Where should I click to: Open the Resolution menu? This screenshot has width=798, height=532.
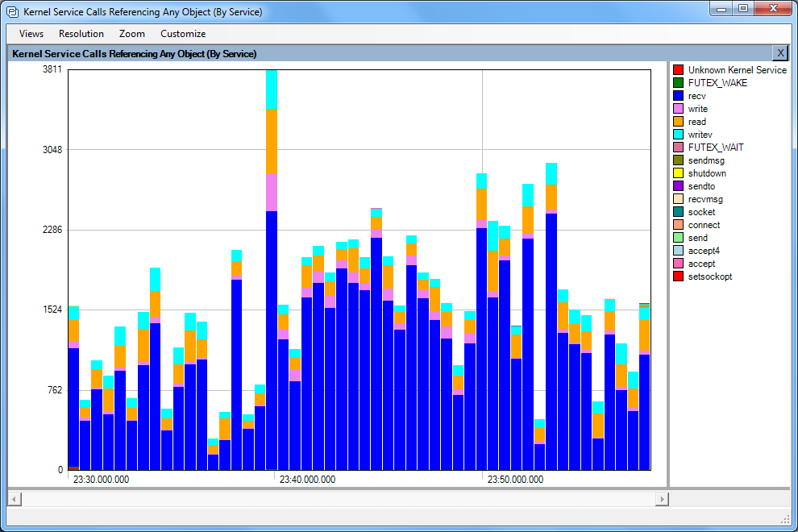tap(81, 34)
